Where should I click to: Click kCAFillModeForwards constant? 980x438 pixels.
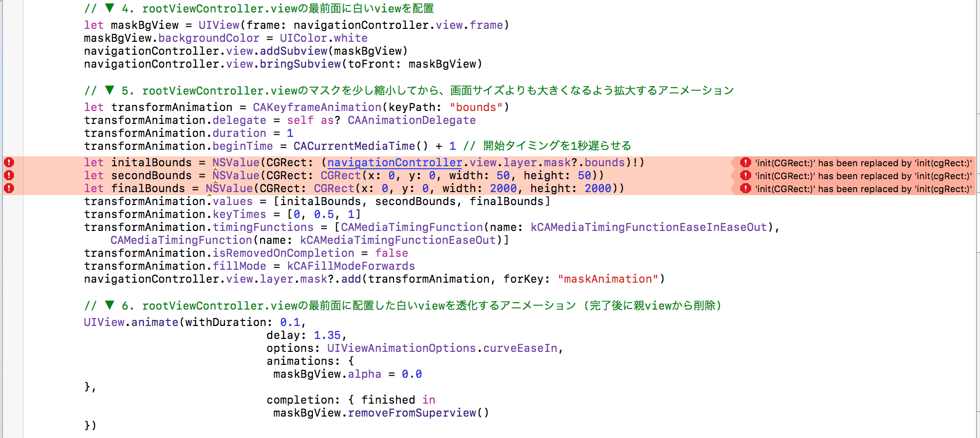[351, 266]
